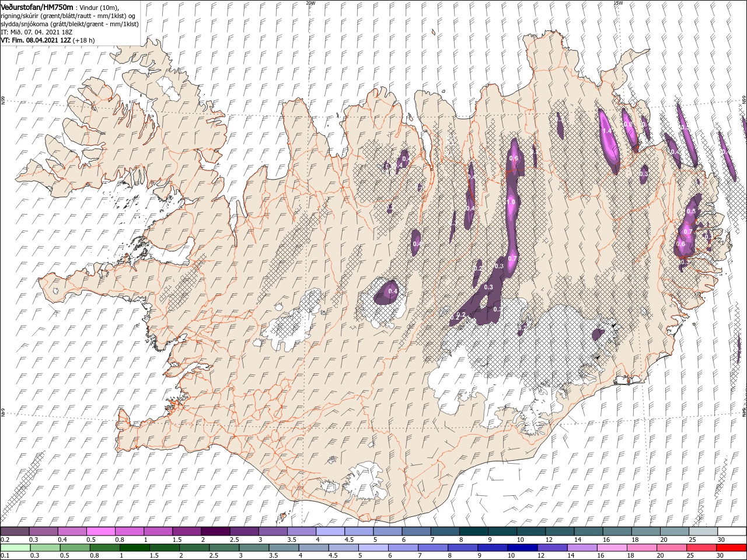Image resolution: width=747 pixels, height=560 pixels.
Task: Pick the snow scale swatch between 8 and 9
Action: pos(473,531)
